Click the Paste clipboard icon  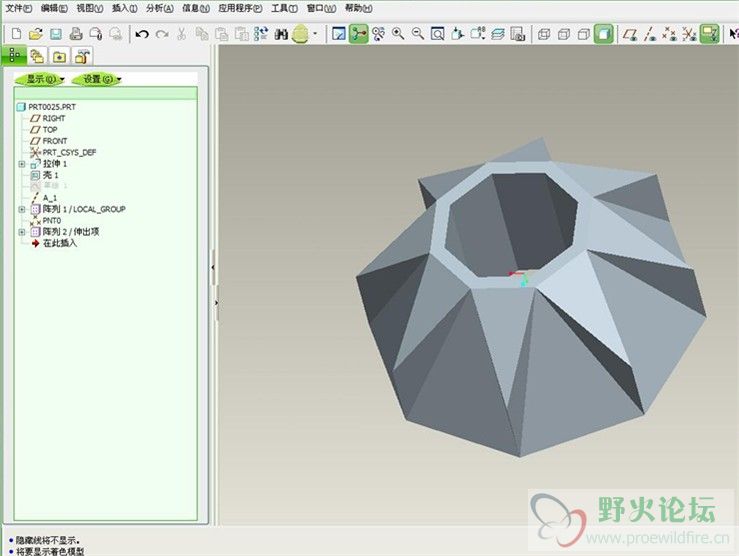click(x=222, y=34)
